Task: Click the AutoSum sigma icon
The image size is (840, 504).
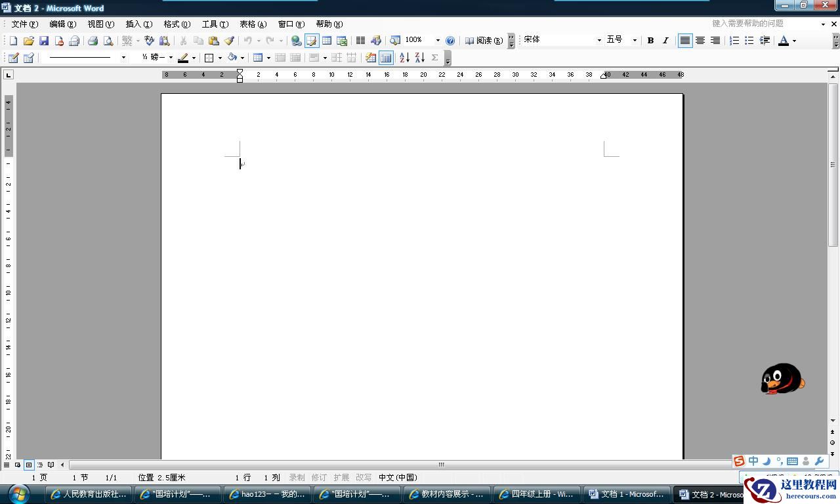Action: 434,58
